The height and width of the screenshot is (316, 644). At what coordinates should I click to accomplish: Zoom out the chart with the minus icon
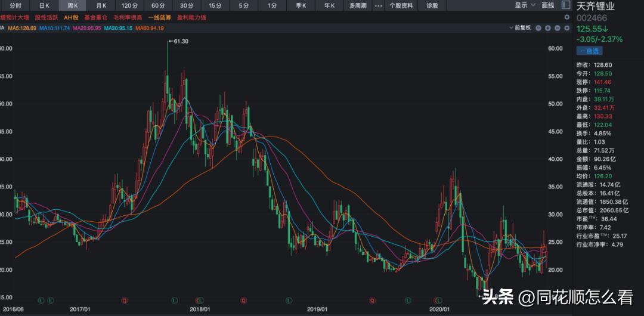(x=557, y=28)
